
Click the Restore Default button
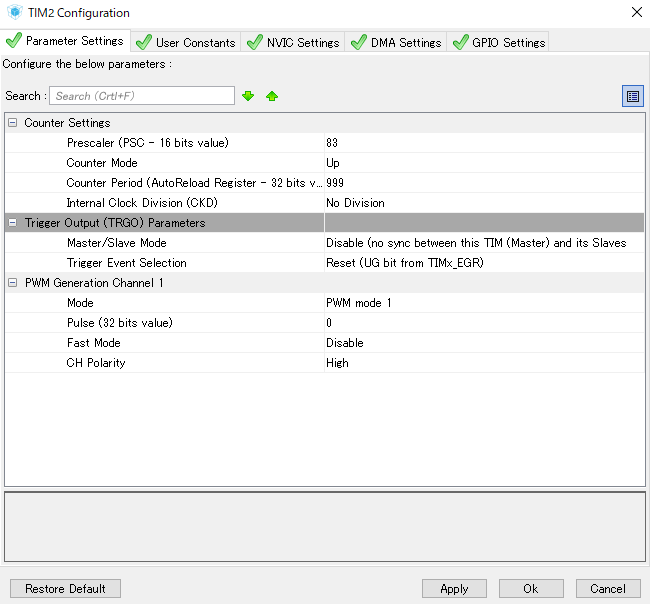(x=65, y=589)
